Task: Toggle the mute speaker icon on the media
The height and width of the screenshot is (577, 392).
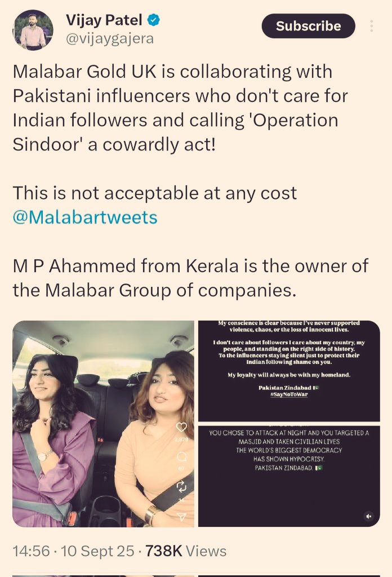Action: [369, 516]
